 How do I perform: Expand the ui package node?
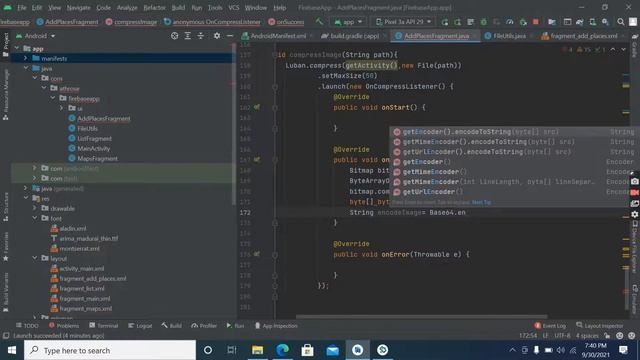pyautogui.click(x=62, y=108)
